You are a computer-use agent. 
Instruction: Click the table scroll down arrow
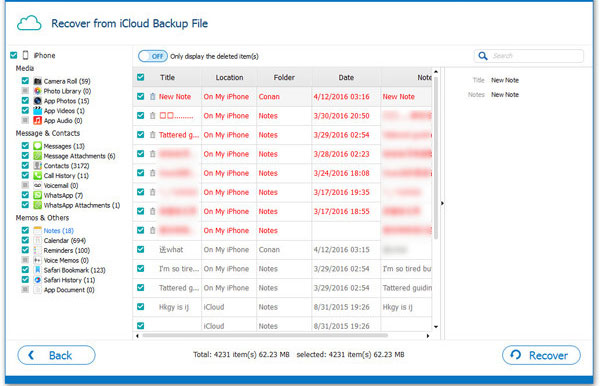click(436, 327)
